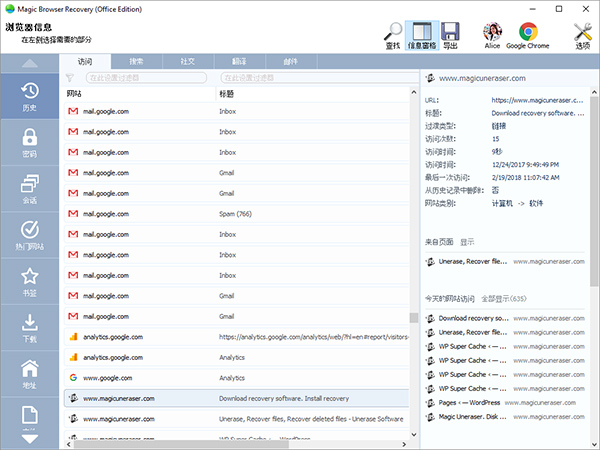Open the 查找 search magnifier tool
The image size is (600, 450).
click(393, 36)
